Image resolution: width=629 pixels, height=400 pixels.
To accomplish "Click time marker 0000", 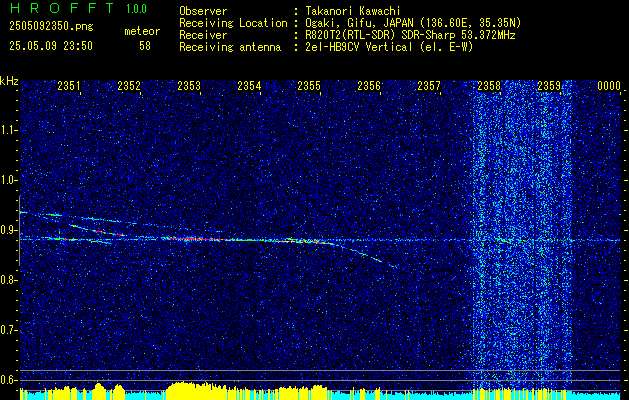I will 609,85.
